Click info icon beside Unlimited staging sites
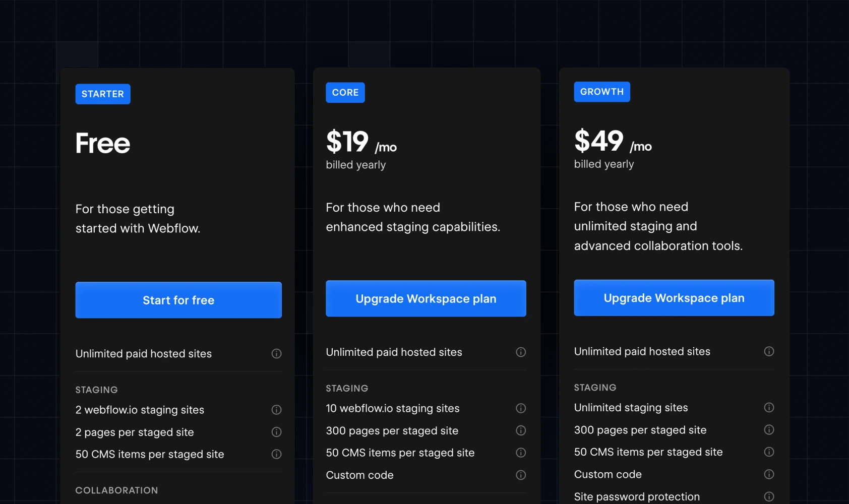This screenshot has height=504, width=849. pyautogui.click(x=769, y=407)
